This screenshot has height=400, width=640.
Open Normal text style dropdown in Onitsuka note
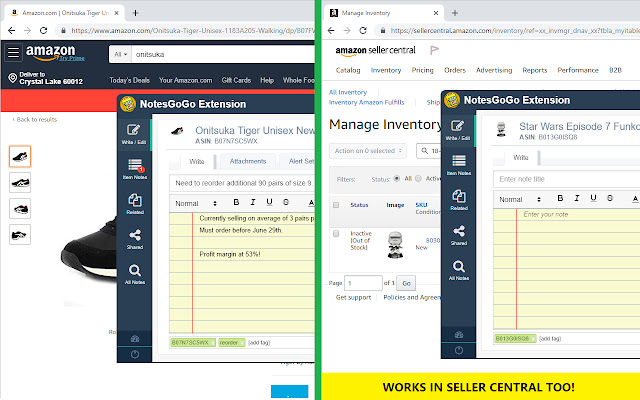(196, 203)
